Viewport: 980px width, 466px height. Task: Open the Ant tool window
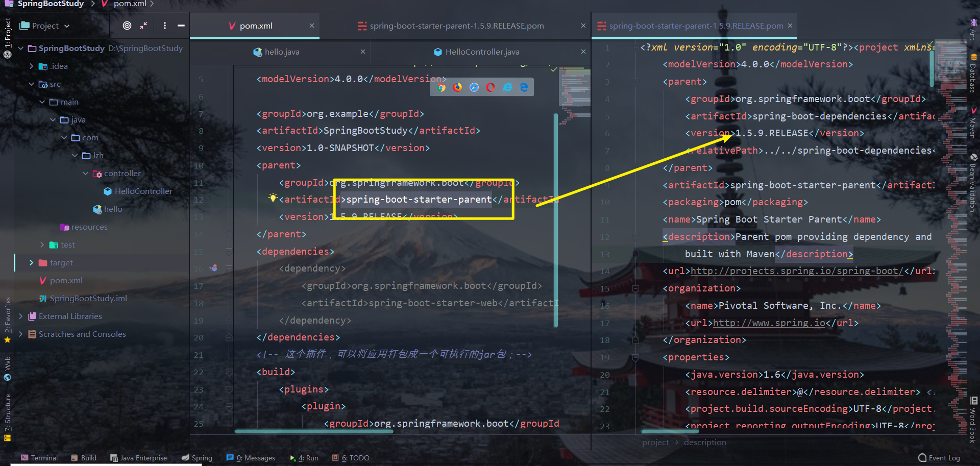(x=973, y=30)
